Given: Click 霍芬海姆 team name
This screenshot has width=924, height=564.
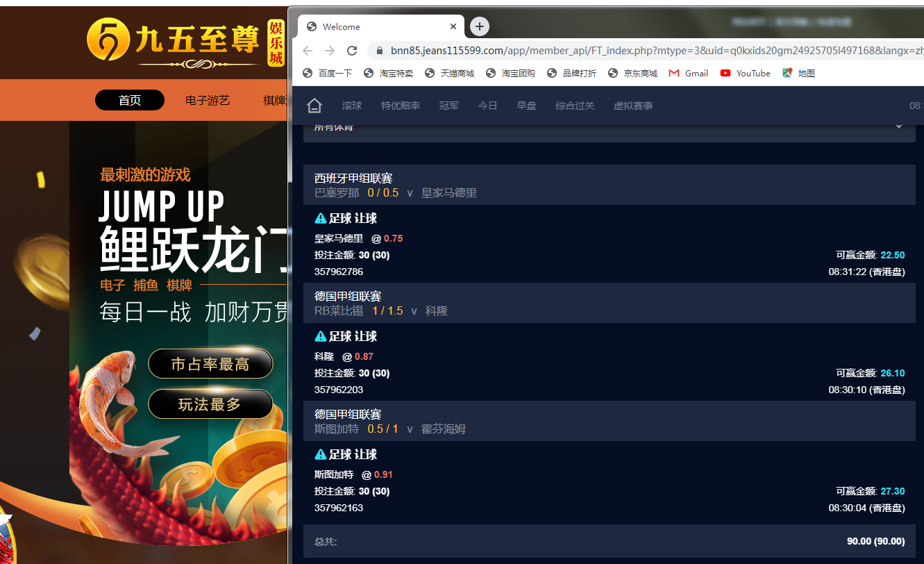Looking at the screenshot, I should click(x=444, y=429).
